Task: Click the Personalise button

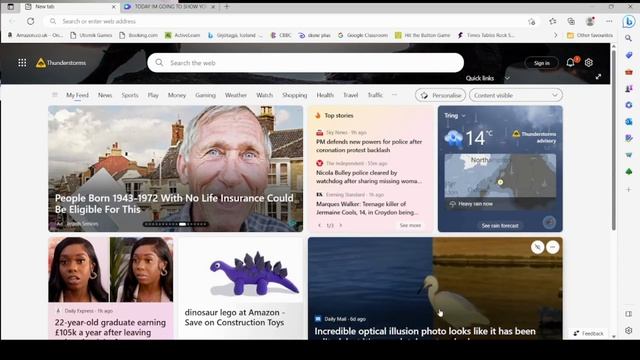Action: 440,95
